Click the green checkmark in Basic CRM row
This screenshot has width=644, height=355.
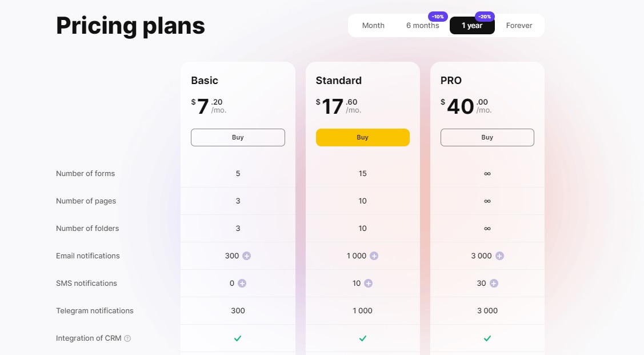click(x=238, y=338)
